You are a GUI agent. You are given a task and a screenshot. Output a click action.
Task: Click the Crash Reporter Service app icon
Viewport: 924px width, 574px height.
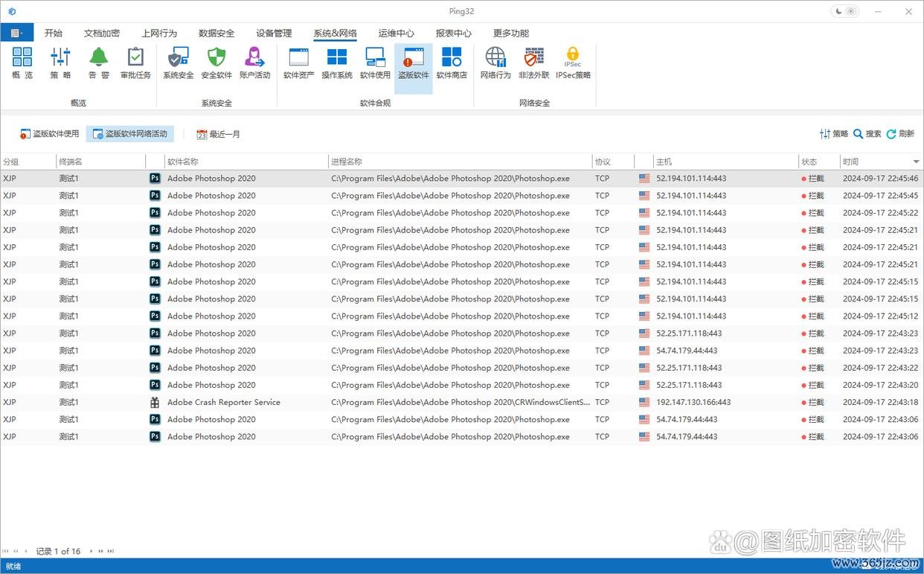155,402
